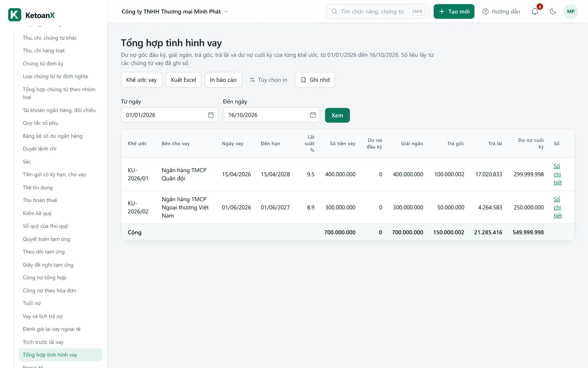Select Quy tắc sổ phụ
This screenshot has height=368, width=588.
(40, 123)
